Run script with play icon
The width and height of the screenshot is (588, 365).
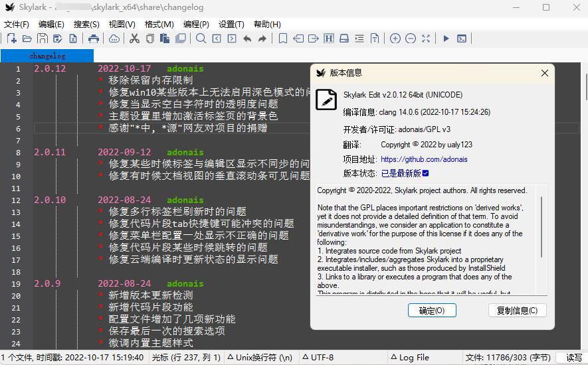tap(446, 38)
